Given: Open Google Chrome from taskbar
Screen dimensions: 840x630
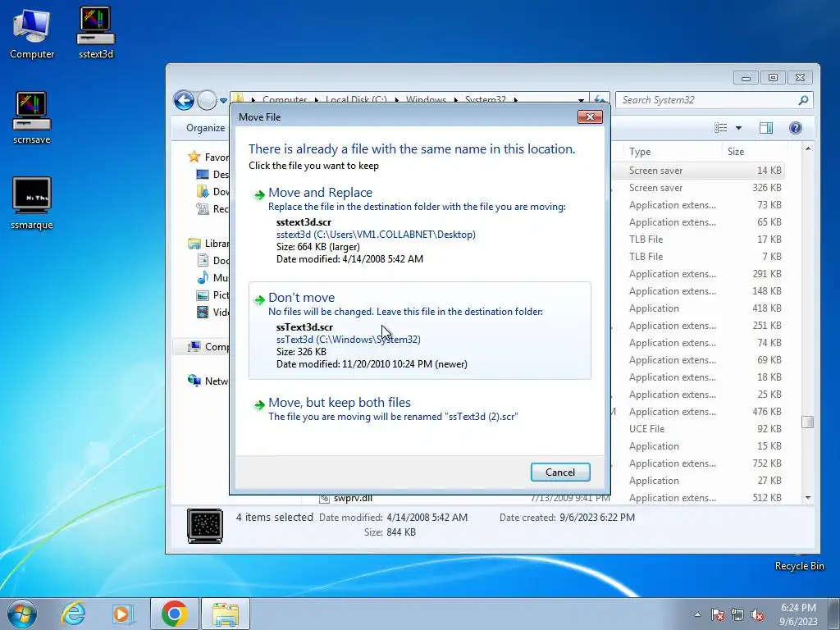Looking at the screenshot, I should click(174, 614).
